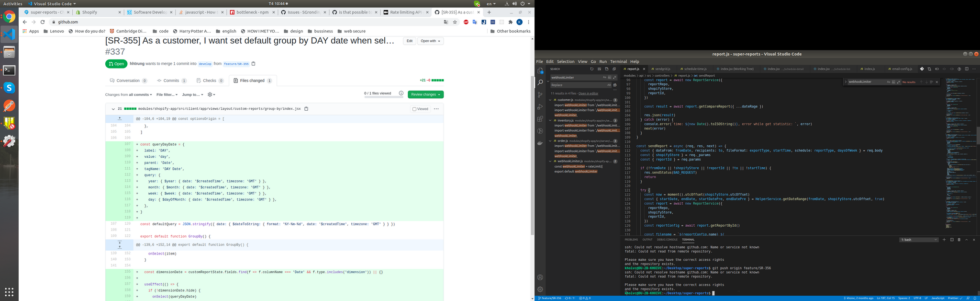Open the Review changes dropdown

425,94
